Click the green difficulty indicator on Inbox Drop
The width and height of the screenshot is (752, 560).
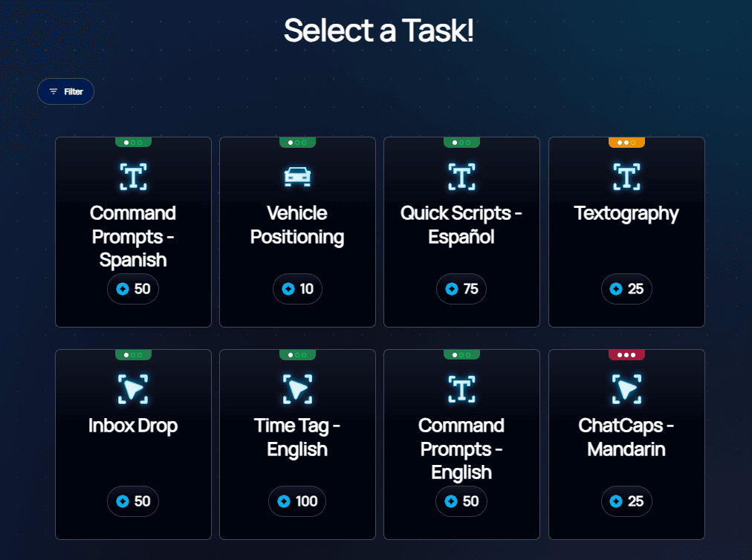(133, 355)
